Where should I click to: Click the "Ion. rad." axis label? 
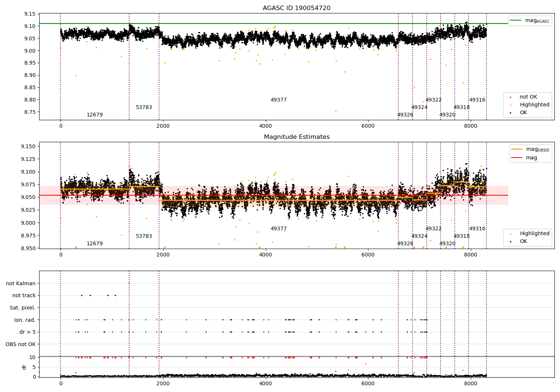(25, 320)
